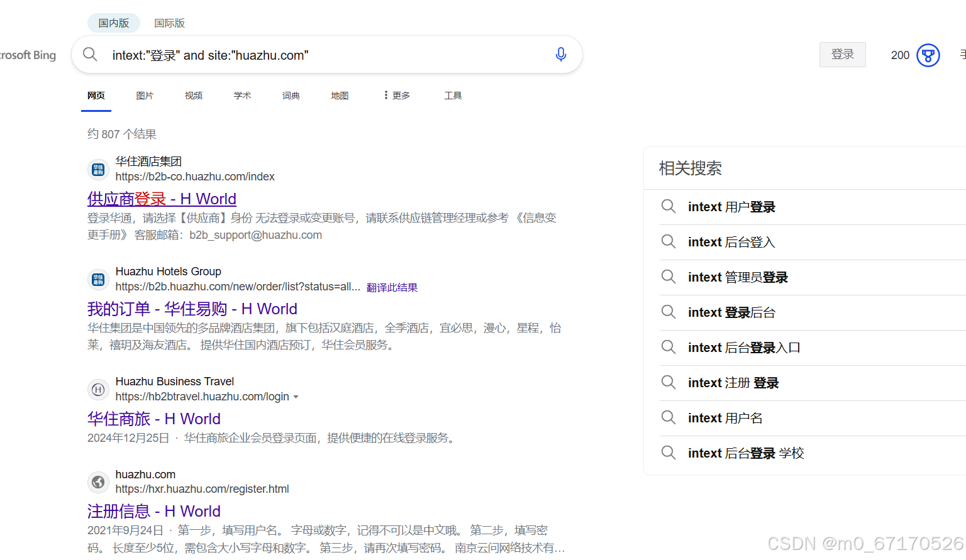Click the Huazhu Business Travel favicon
Image resolution: width=966 pixels, height=560 pixels.
pyautogui.click(x=98, y=389)
